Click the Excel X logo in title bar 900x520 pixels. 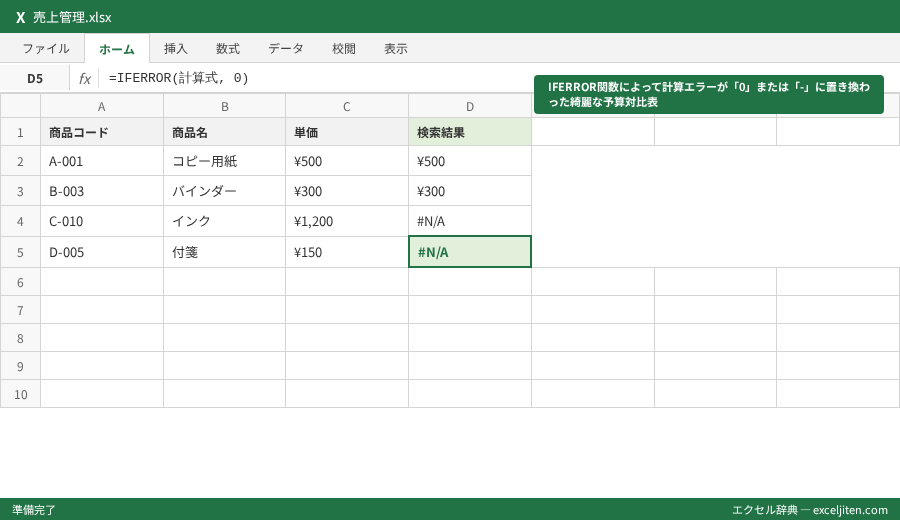21,18
